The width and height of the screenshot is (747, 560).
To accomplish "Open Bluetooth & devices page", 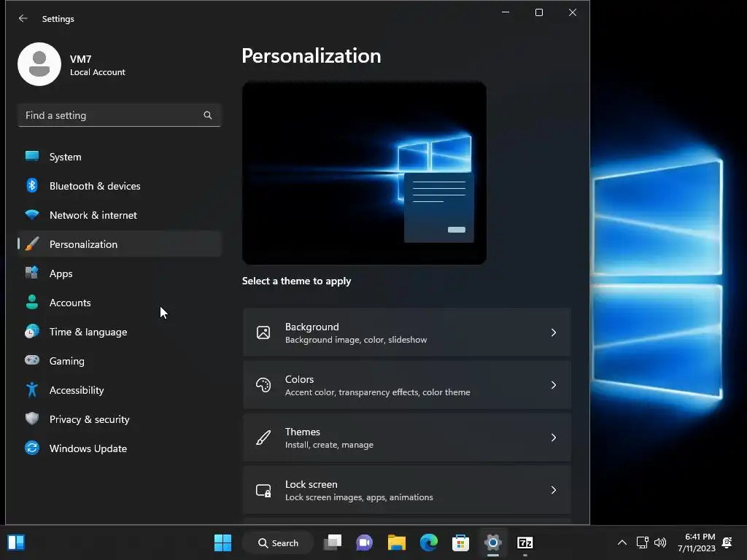I will coord(120,186).
